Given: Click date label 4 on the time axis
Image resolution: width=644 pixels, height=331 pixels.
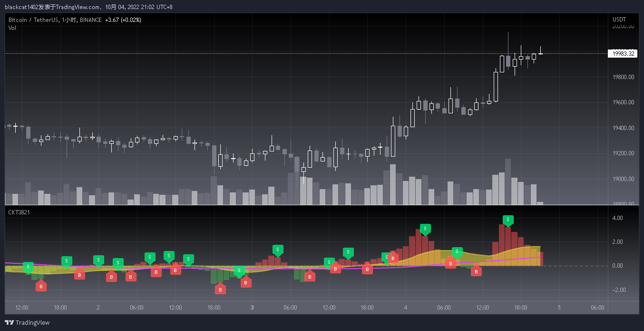Looking at the screenshot, I should click(x=406, y=308).
